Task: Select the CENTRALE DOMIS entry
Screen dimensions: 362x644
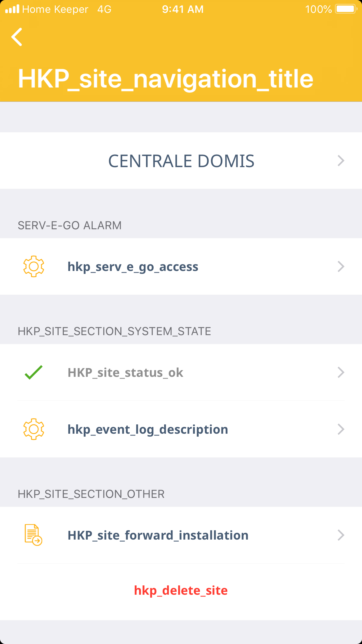Action: click(x=181, y=161)
